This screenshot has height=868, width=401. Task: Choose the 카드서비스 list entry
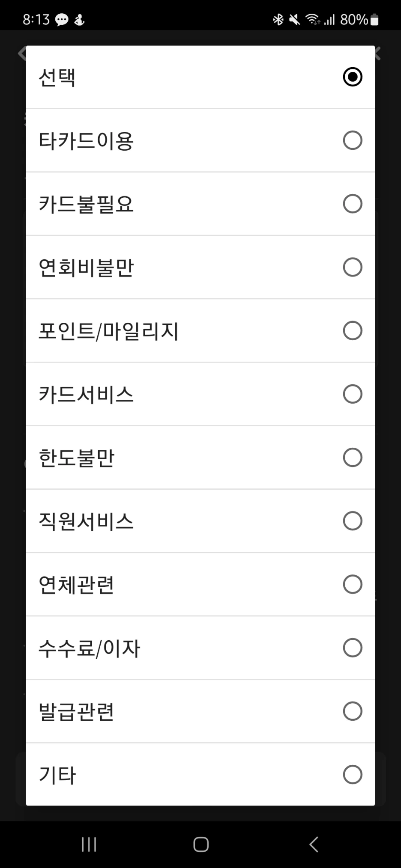[x=200, y=394]
